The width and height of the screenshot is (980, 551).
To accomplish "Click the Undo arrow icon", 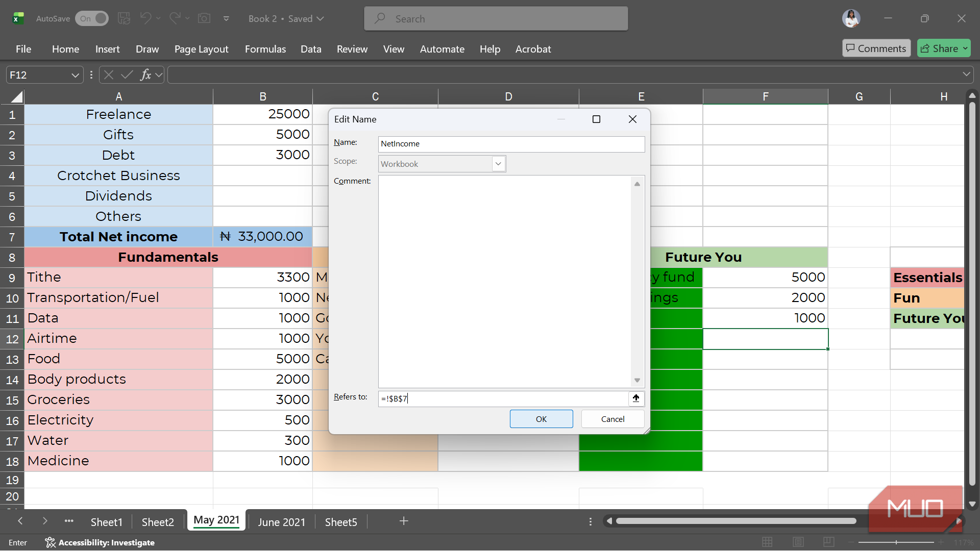I will [145, 18].
